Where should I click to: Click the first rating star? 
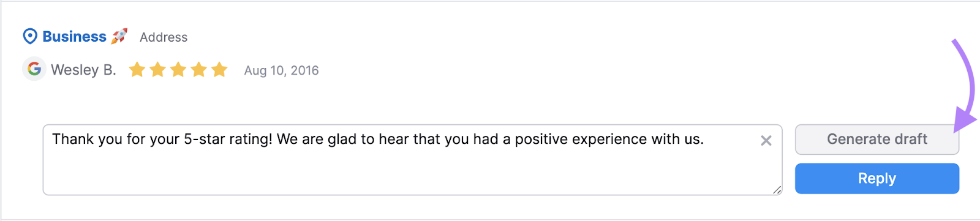[137, 70]
